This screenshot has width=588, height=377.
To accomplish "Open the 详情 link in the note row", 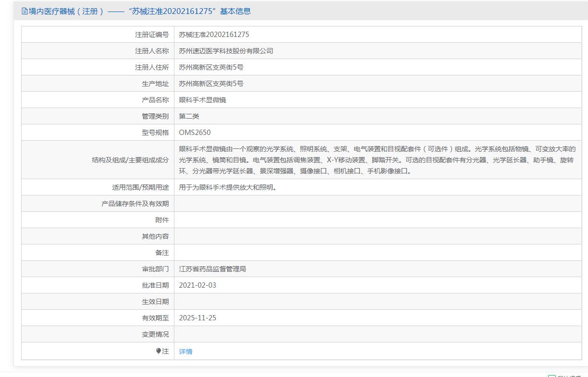I will coord(185,352).
